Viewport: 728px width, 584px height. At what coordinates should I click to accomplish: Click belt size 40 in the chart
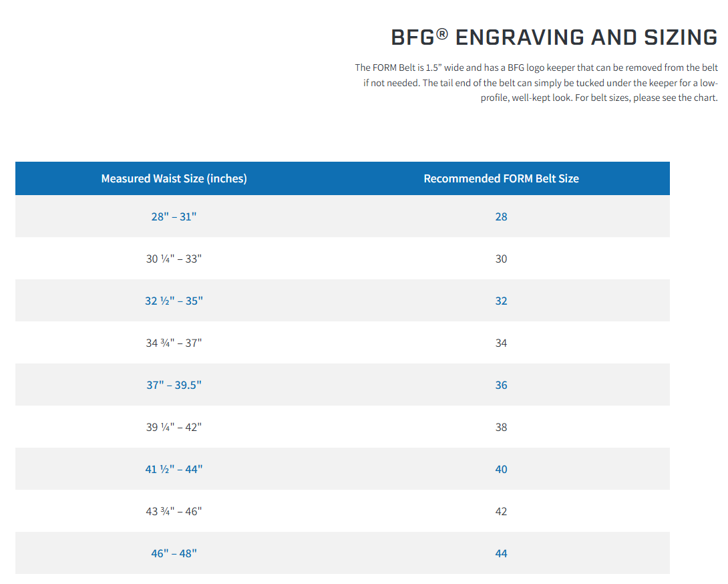501,469
